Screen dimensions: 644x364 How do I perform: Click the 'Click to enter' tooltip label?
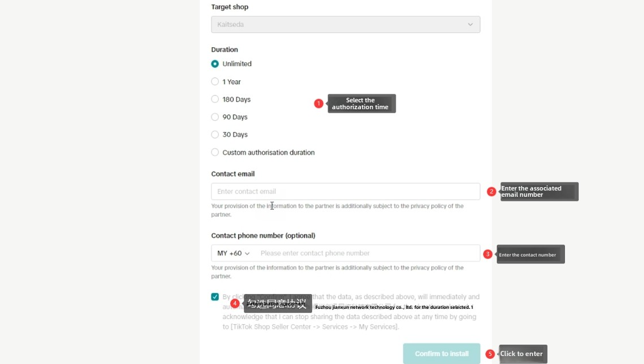(x=523, y=354)
